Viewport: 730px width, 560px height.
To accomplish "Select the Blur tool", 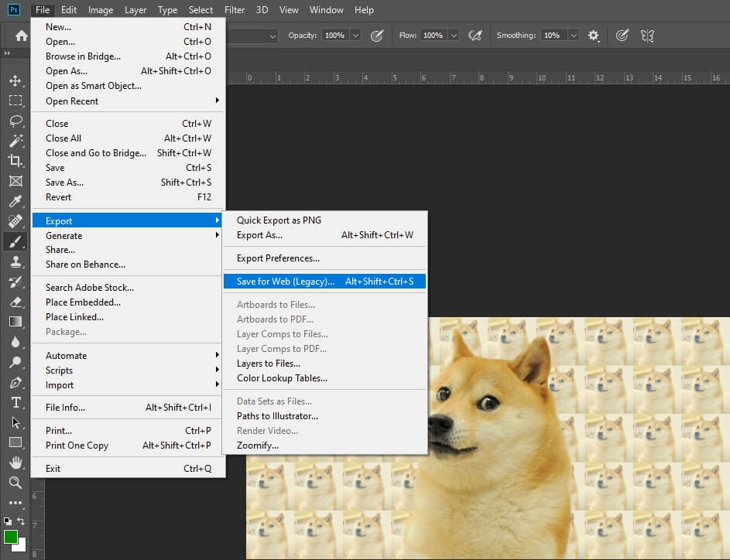I will (x=15, y=343).
